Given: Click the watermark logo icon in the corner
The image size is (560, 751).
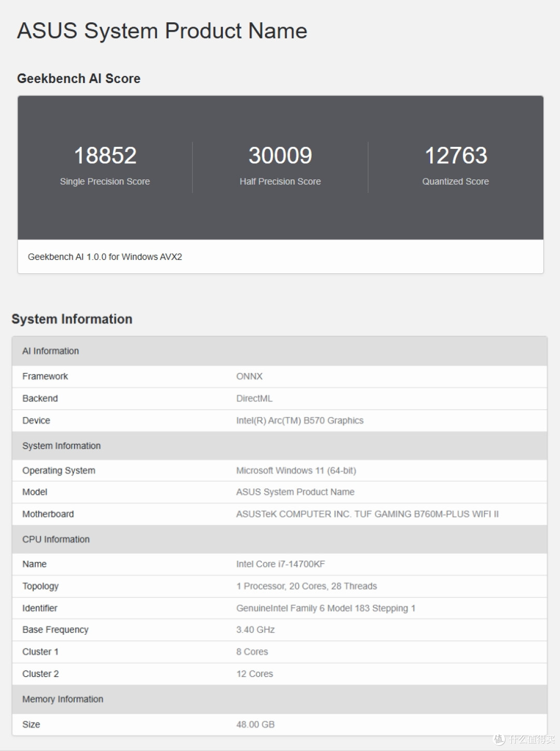Looking at the screenshot, I should (499, 739).
